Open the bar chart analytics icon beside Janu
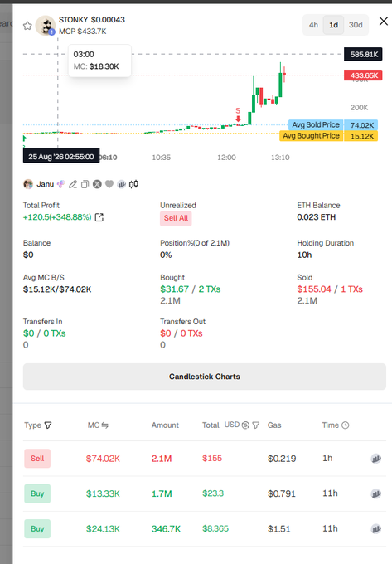This screenshot has width=392, height=564. tap(122, 184)
